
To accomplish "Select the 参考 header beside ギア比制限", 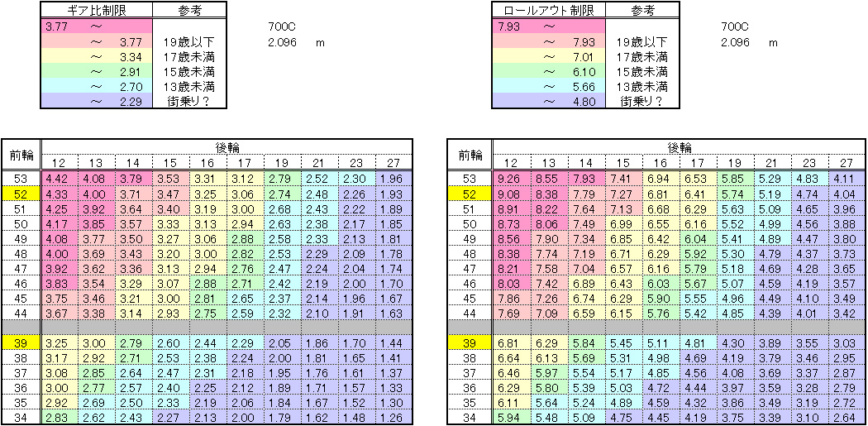I will coord(189,11).
